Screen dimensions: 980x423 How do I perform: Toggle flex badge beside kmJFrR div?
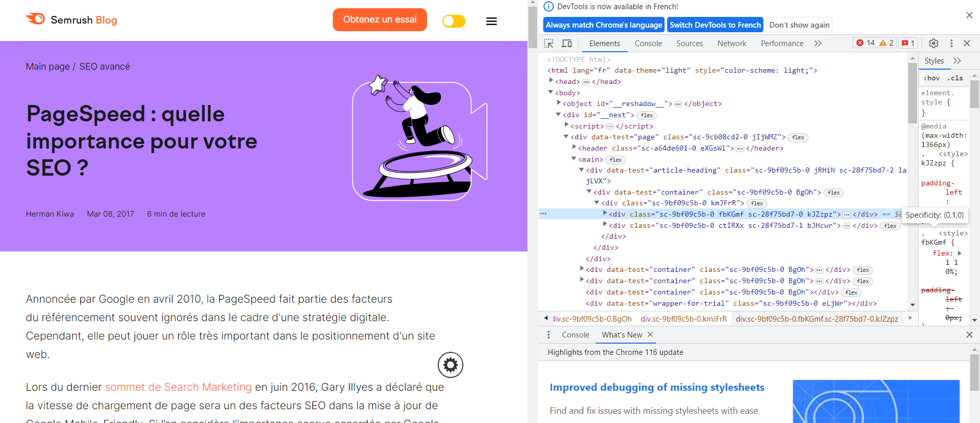757,203
